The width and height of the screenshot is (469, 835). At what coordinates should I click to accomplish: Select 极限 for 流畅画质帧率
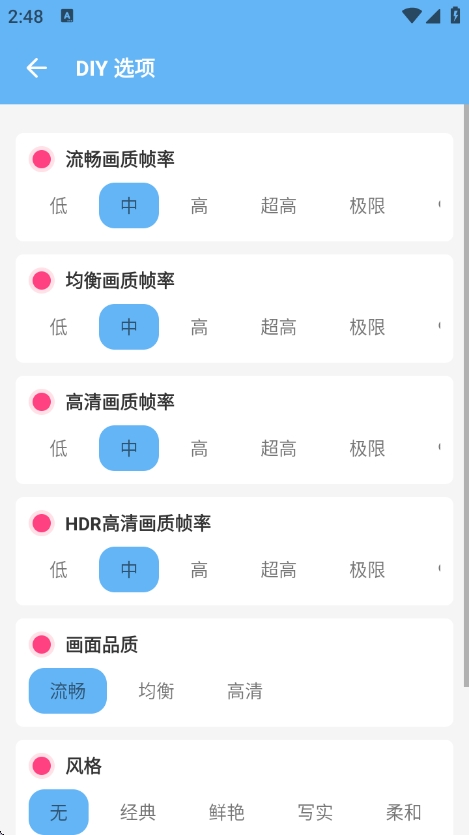coord(367,206)
